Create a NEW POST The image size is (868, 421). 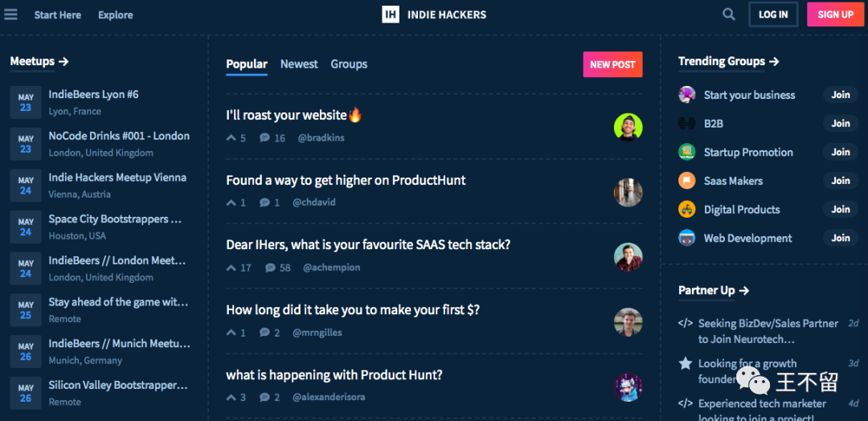(x=612, y=64)
